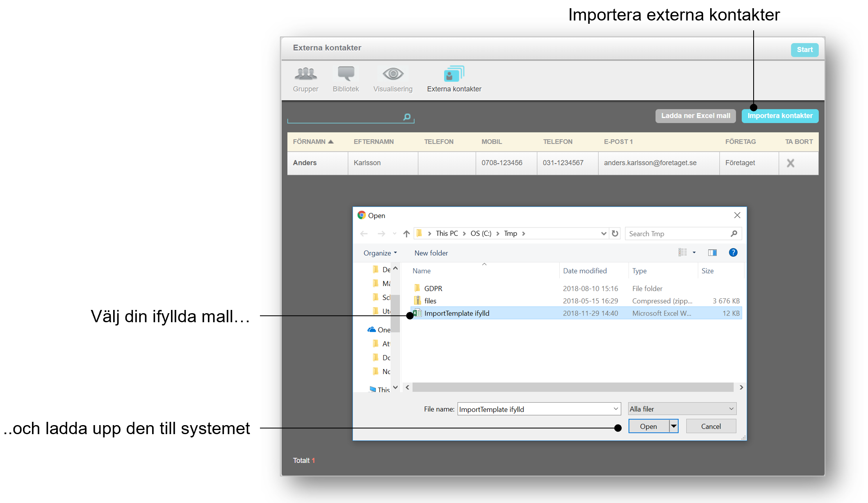Open the file dialog help icon

[733, 253]
